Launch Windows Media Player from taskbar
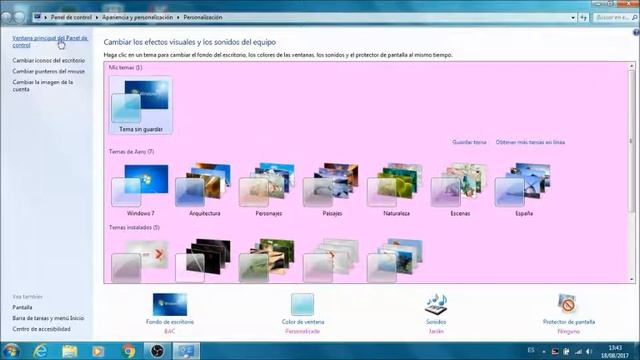 98,351
